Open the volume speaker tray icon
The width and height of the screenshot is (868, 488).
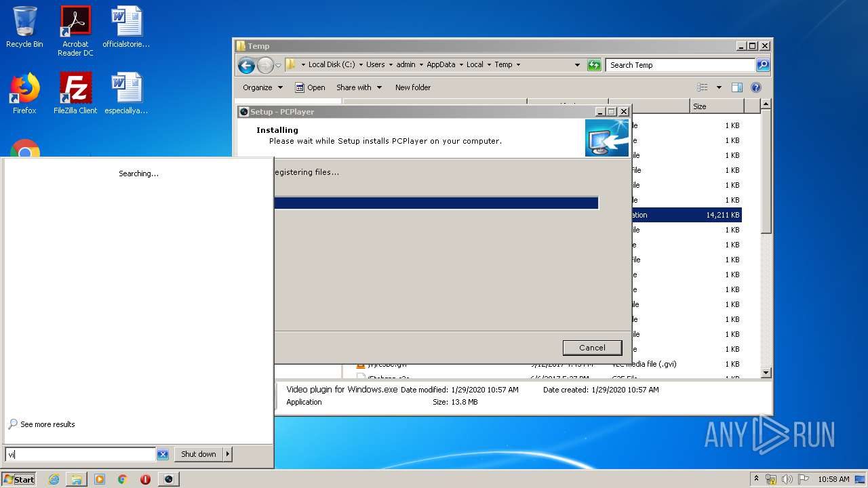click(x=787, y=479)
